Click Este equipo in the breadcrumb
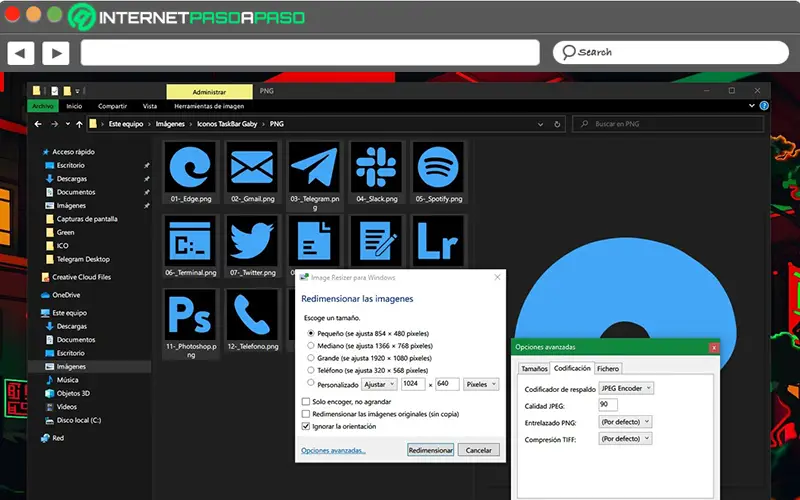Image resolution: width=800 pixels, height=500 pixels. [126, 124]
